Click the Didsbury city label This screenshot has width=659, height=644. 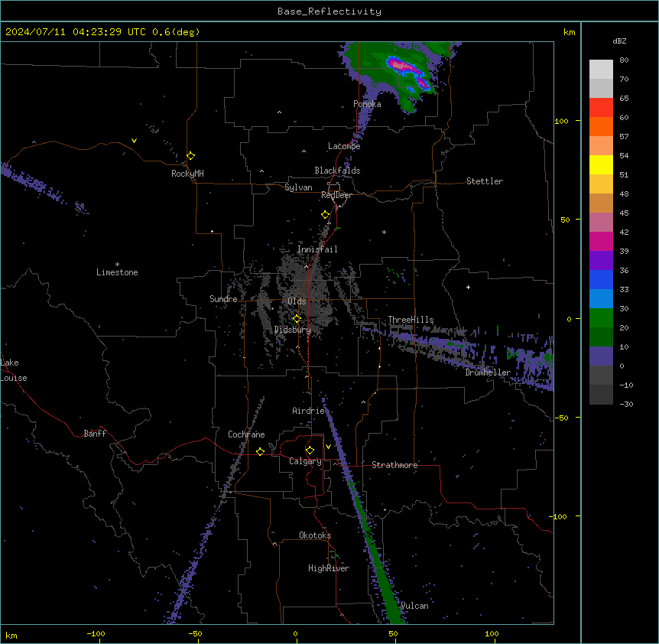click(x=293, y=330)
